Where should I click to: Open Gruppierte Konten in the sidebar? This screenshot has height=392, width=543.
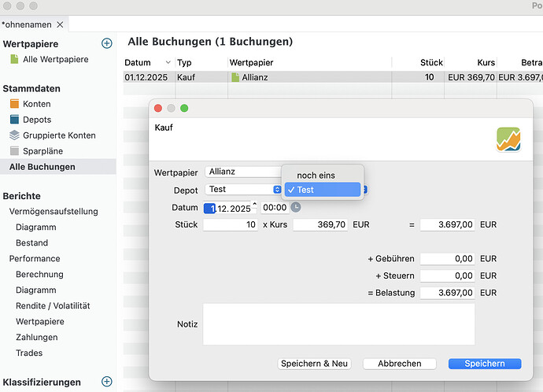(x=58, y=135)
